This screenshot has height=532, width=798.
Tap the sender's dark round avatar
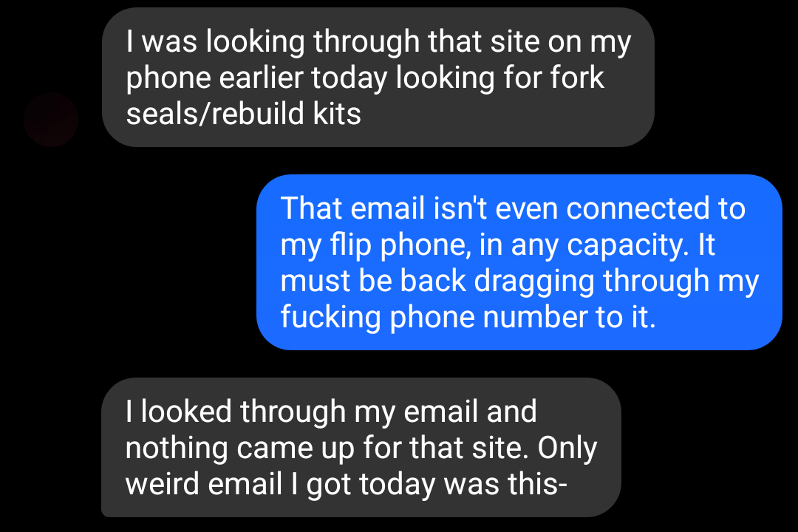point(51,120)
